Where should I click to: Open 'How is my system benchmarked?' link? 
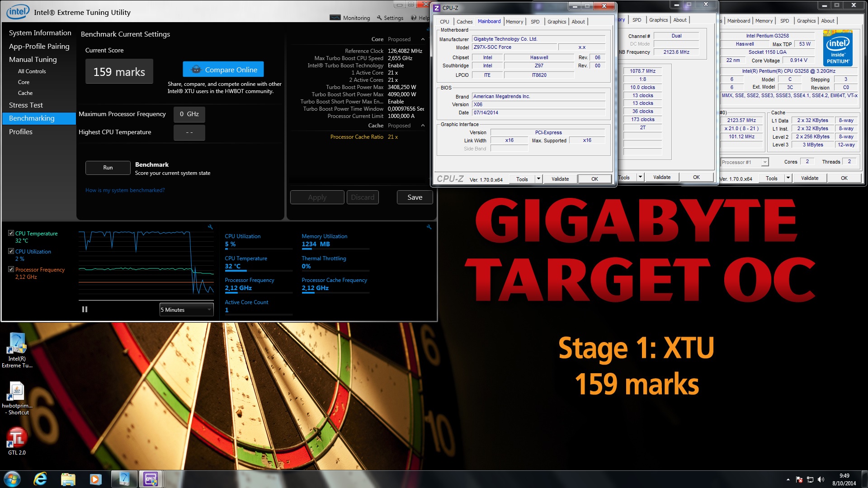point(125,190)
